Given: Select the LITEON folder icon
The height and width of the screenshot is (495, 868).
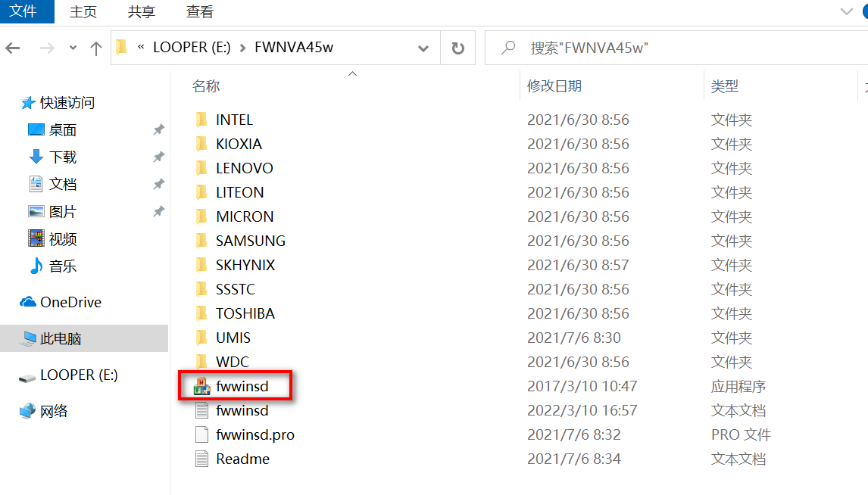Looking at the screenshot, I should coord(201,192).
